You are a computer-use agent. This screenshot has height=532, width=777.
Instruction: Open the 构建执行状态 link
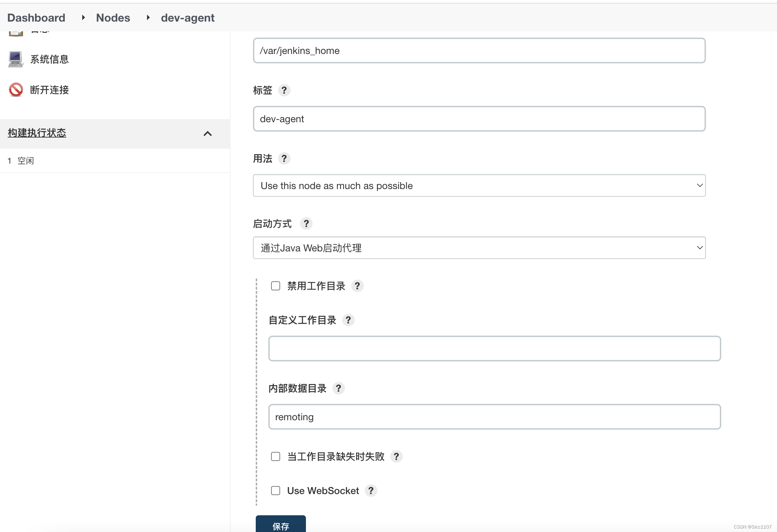(37, 133)
